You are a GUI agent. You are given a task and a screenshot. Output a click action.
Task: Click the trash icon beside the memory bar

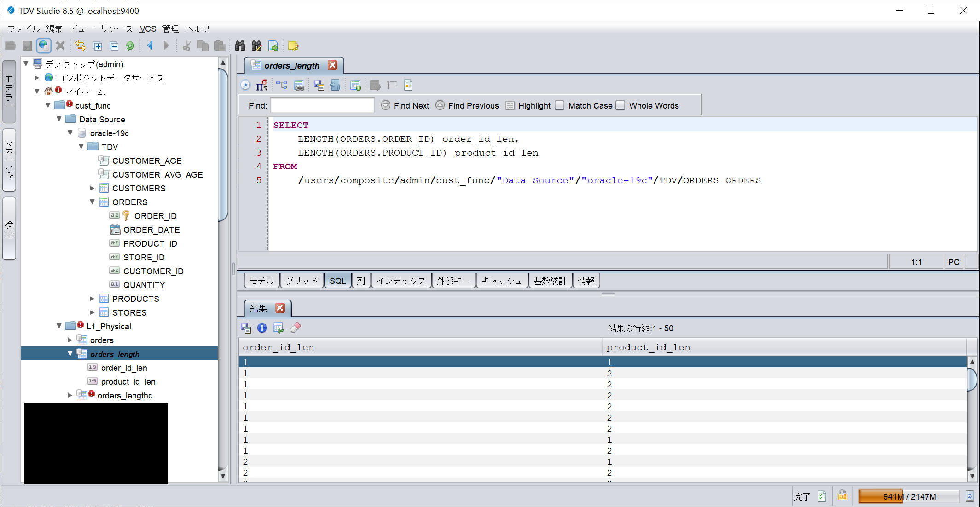(x=969, y=496)
